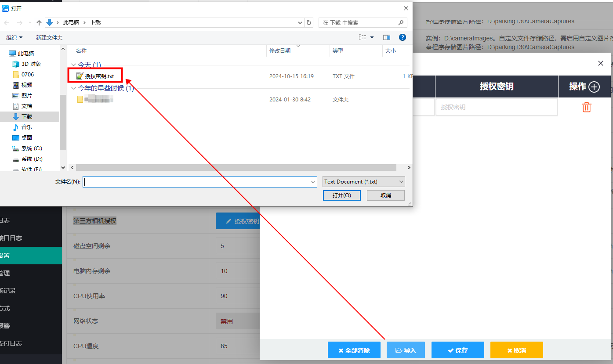Screen dimensions: 613x364
Task: Click the 全部清除 button
Action: pos(354,350)
